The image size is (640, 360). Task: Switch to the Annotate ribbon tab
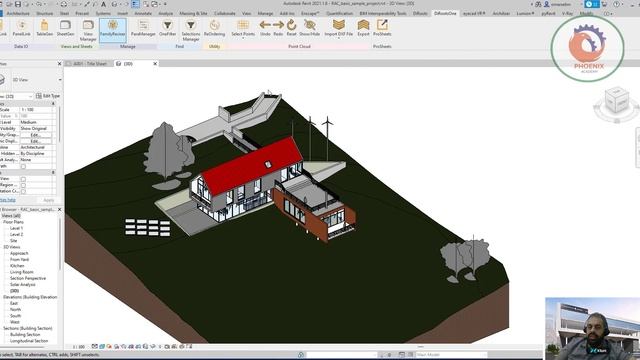[x=143, y=13]
